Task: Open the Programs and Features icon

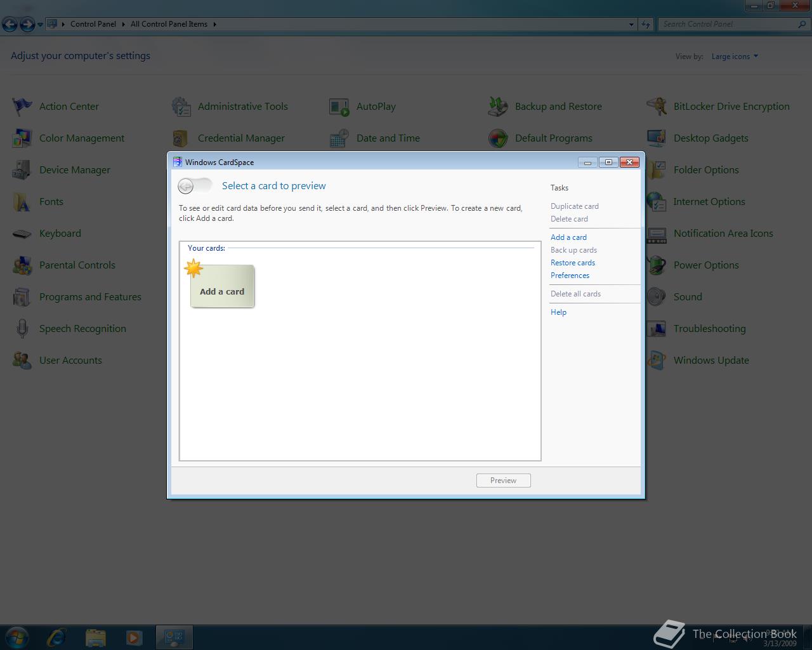Action: coord(22,296)
